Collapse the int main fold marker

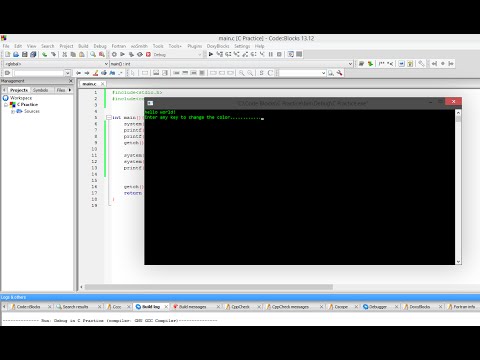[x=109, y=118]
